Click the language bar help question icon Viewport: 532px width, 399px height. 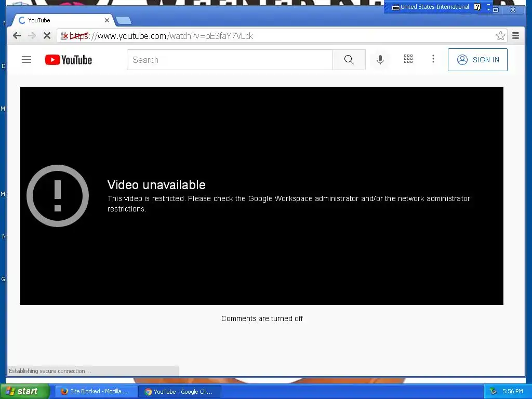477,7
